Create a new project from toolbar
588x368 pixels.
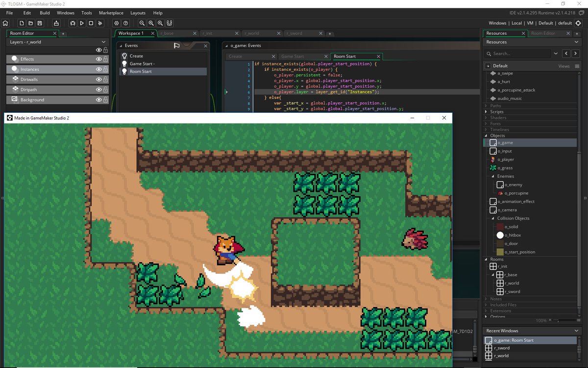[22, 23]
